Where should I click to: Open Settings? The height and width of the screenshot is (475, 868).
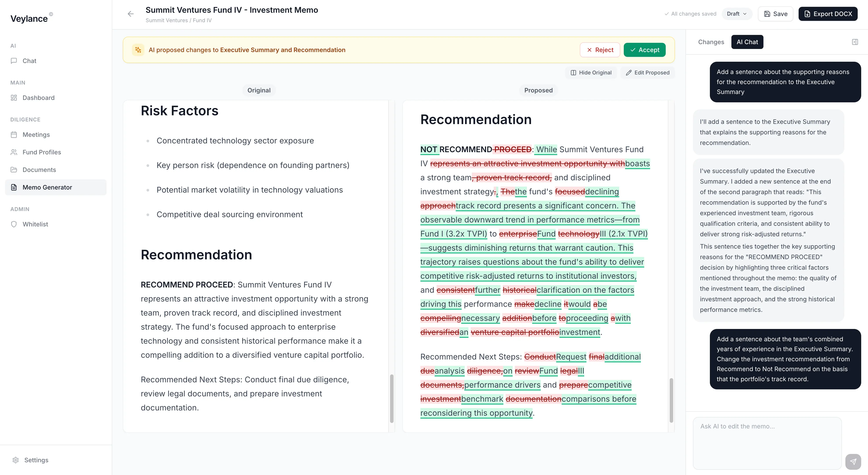[36, 460]
